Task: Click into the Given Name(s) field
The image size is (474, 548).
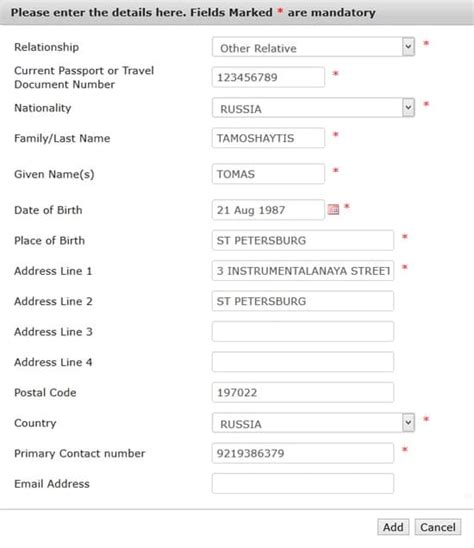Action: click(x=268, y=174)
